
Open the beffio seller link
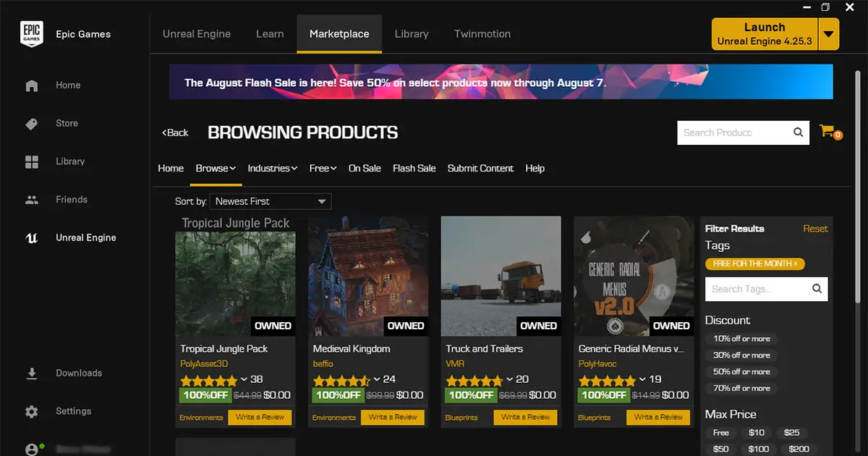(x=323, y=363)
